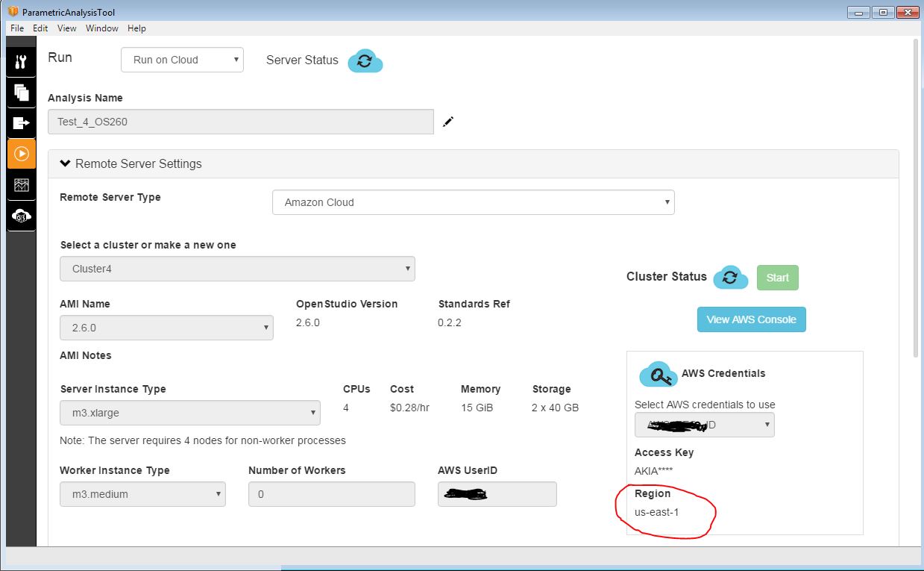Select the Run sidebar tab
The width and height of the screenshot is (924, 571).
pos(21,154)
